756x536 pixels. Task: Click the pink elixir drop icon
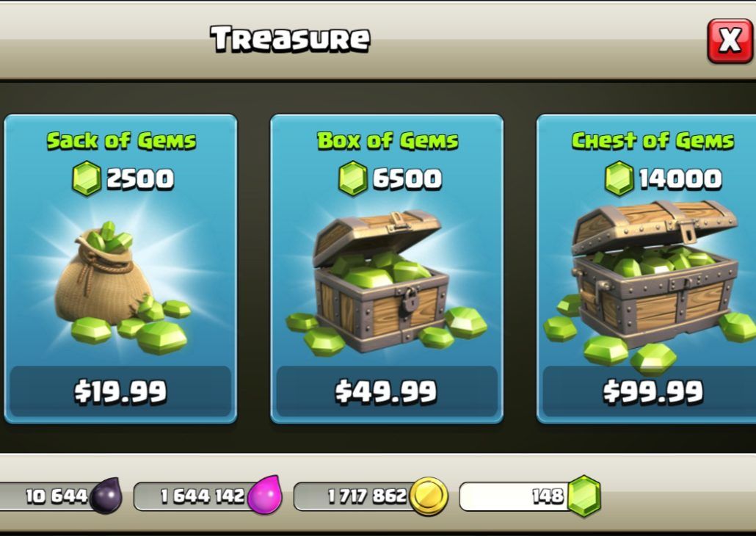(x=265, y=496)
